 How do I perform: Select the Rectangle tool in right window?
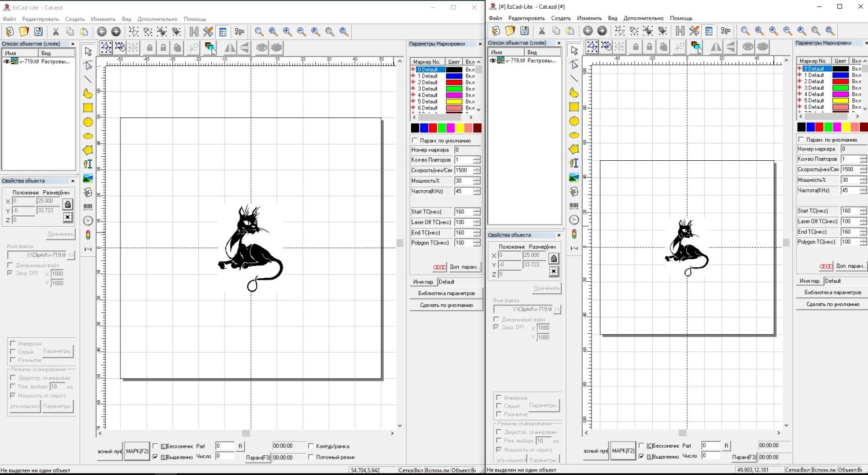(x=574, y=106)
